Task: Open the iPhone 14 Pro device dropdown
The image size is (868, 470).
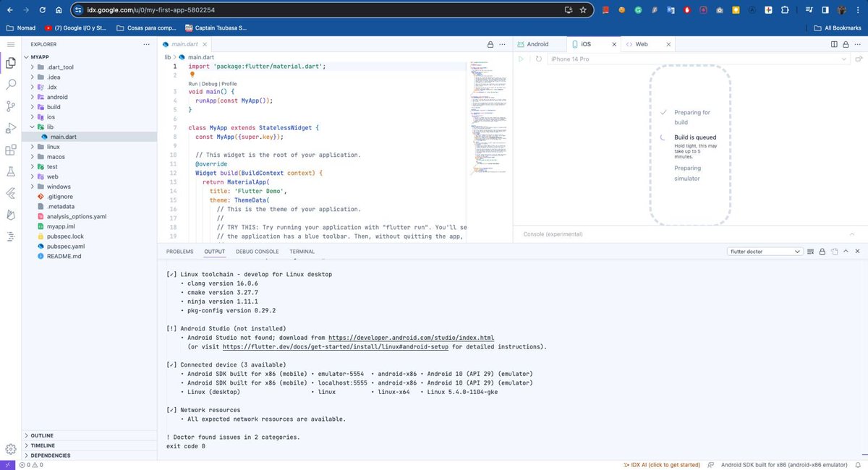Action: pos(698,59)
